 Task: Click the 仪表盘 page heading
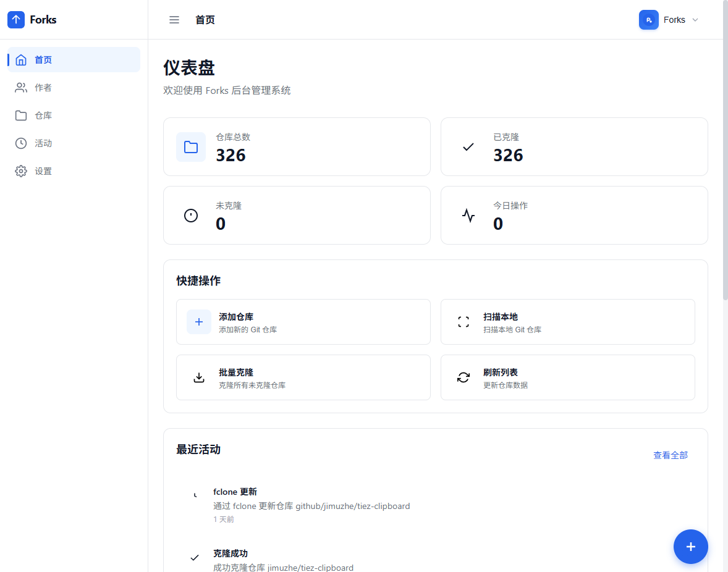click(189, 68)
